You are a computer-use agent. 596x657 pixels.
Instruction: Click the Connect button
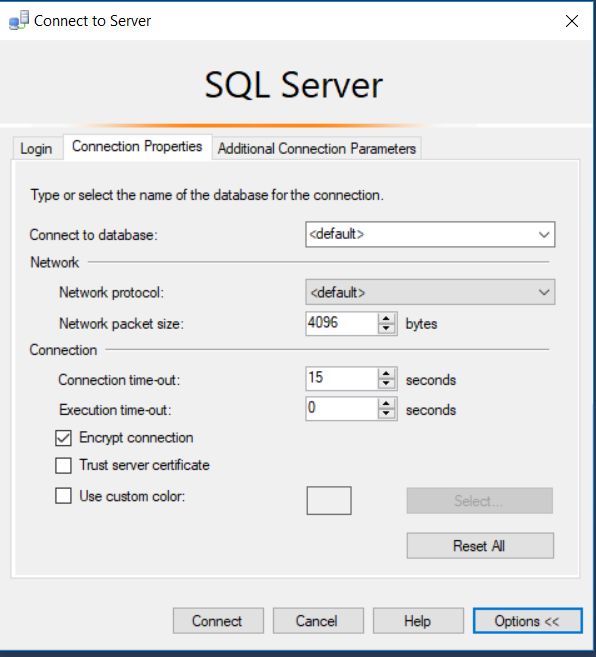pyautogui.click(x=218, y=621)
